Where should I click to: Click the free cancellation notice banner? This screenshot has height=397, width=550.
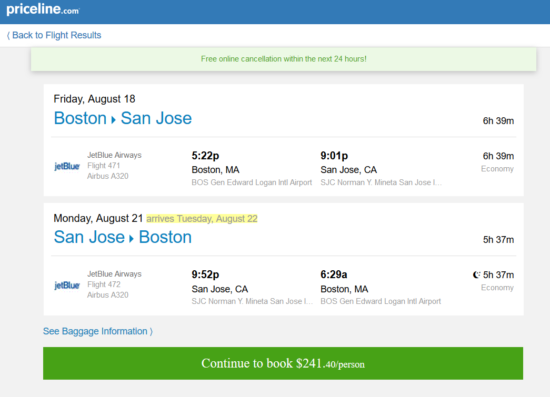coord(283,59)
